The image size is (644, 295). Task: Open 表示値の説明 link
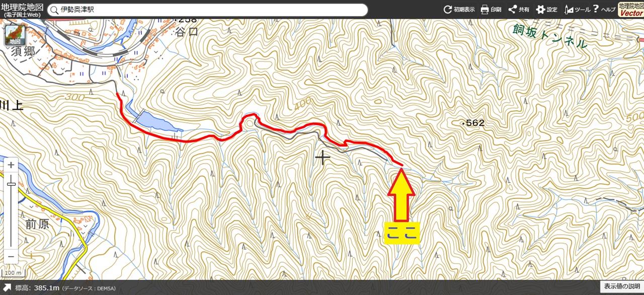pyautogui.click(x=622, y=286)
